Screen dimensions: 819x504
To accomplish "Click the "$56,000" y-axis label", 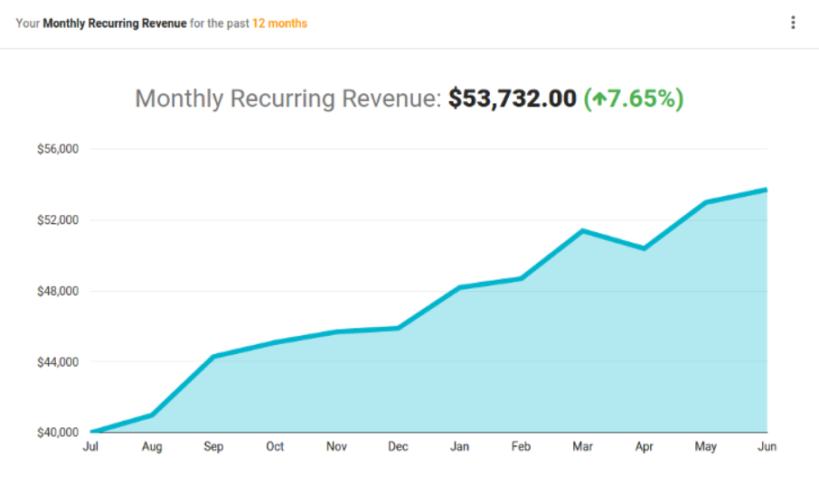I will tap(58, 149).
